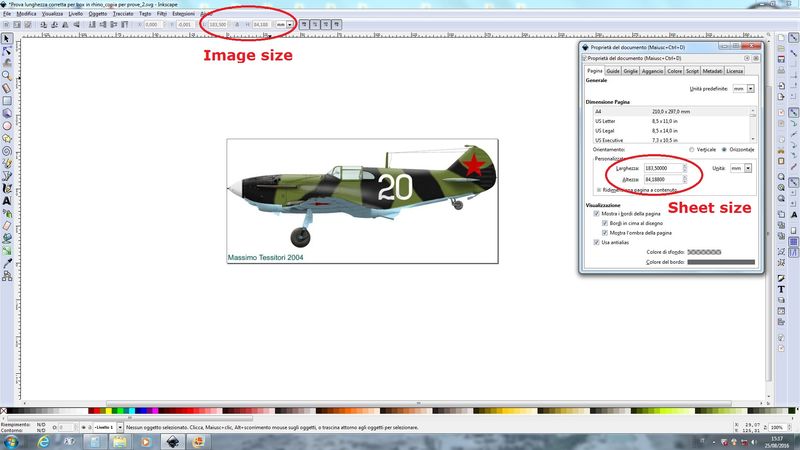
Task: Select the Tweak tool
Action: pyautogui.click(x=7, y=63)
